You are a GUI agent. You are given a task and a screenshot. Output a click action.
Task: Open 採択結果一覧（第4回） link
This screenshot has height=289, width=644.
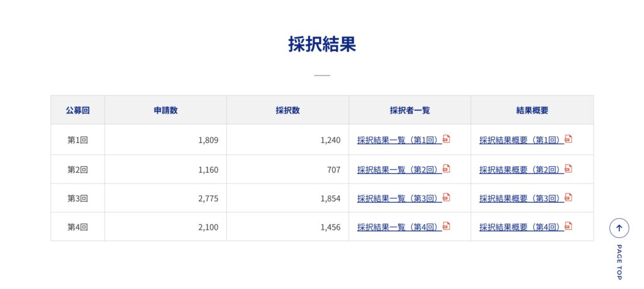pyautogui.click(x=398, y=227)
